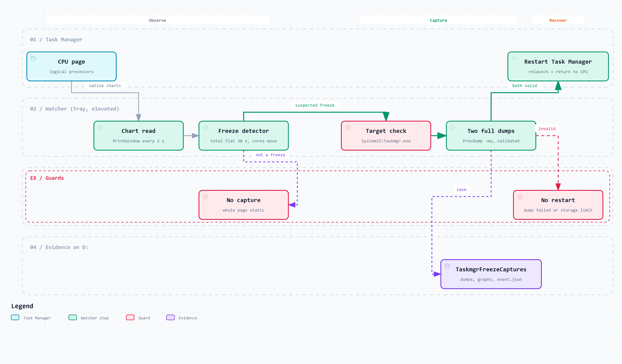Select the TaskmgrFreezeCaptures evidence node title

491,270
